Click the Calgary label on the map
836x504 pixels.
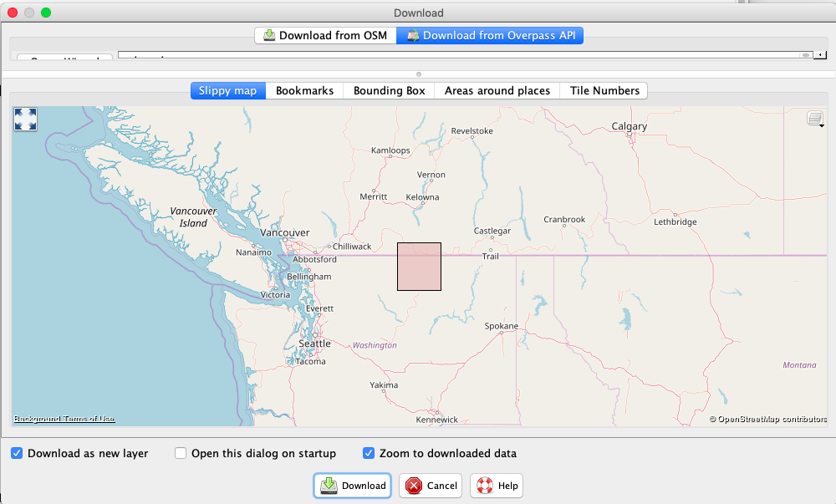630,126
